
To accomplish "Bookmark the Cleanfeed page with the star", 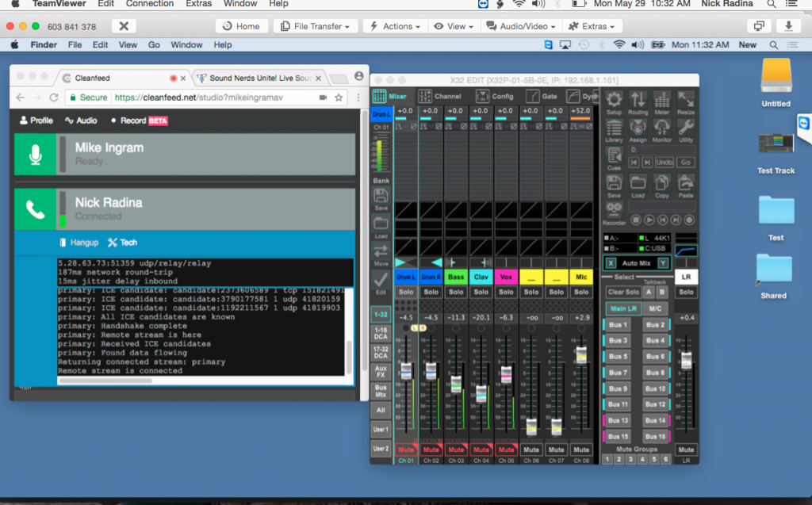I will 339,98.
